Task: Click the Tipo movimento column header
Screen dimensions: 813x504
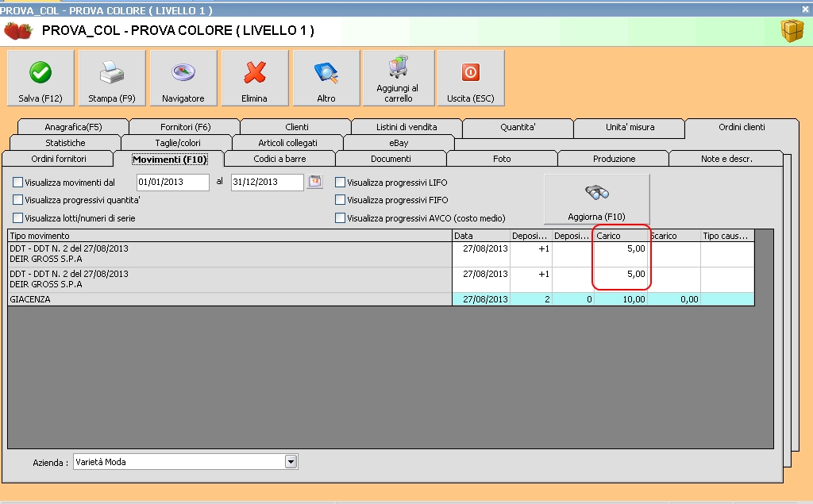Action: 229,236
